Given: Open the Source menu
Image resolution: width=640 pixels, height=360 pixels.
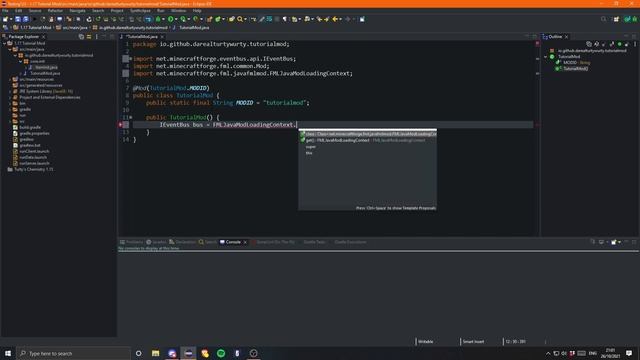Looking at the screenshot, I should [35, 11].
